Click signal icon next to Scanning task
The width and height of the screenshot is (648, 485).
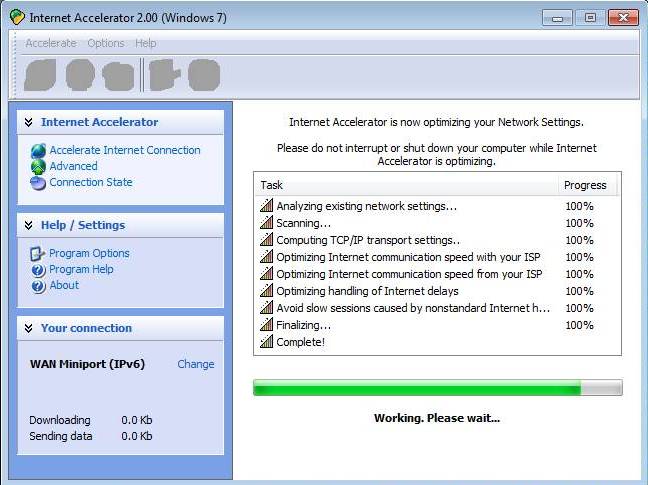(x=267, y=222)
